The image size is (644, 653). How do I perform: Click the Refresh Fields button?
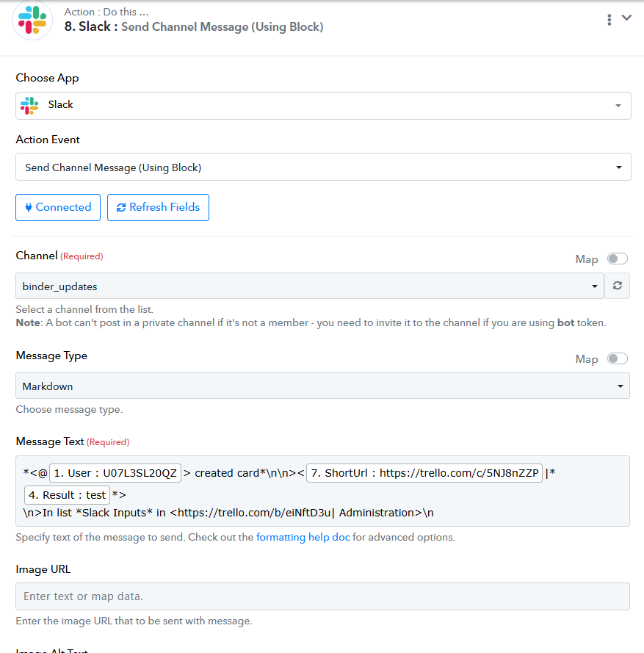[x=158, y=207]
